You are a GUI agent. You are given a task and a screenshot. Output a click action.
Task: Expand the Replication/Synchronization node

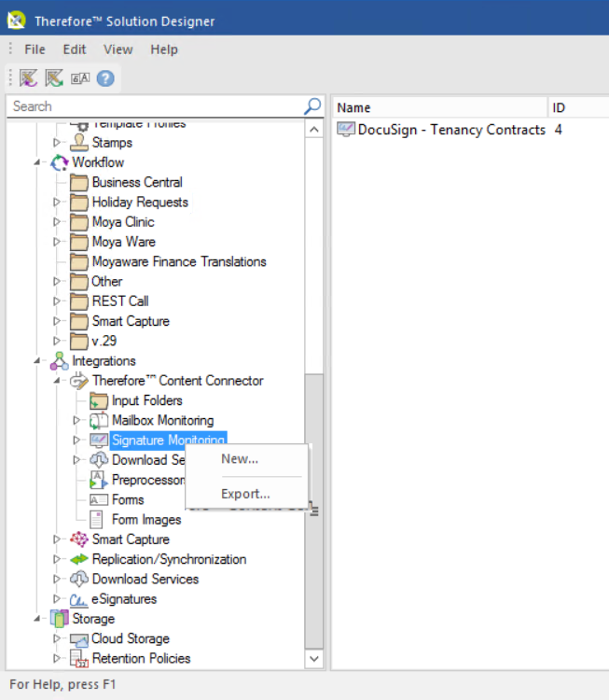point(57,559)
